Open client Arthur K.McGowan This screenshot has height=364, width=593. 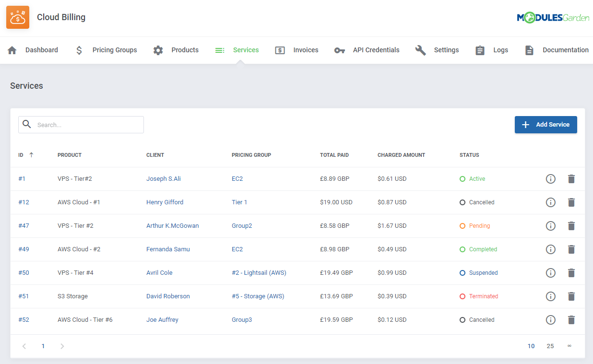click(173, 226)
